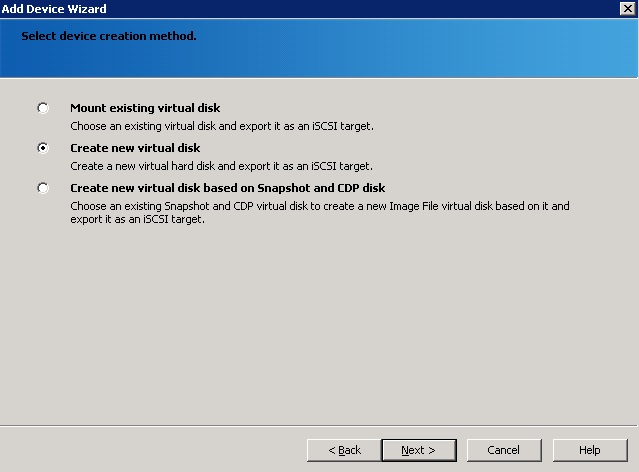Click the "Add Device Wizard" title bar text
Image resolution: width=639 pixels, height=472 pixels.
54,9
